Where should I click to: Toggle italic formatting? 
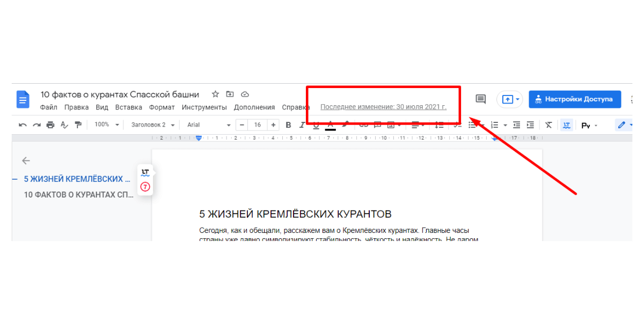pyautogui.click(x=302, y=125)
